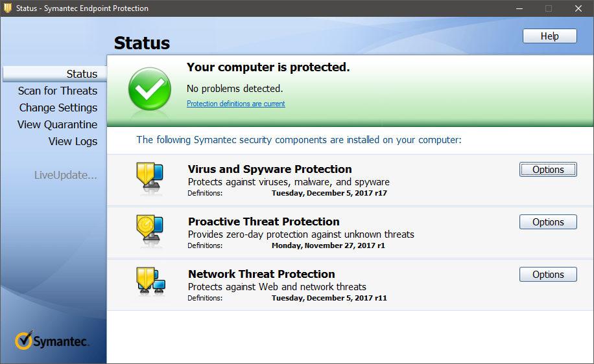Image resolution: width=594 pixels, height=364 pixels.
Task: Click the Symantec shield icon in title bar
Action: [8, 8]
